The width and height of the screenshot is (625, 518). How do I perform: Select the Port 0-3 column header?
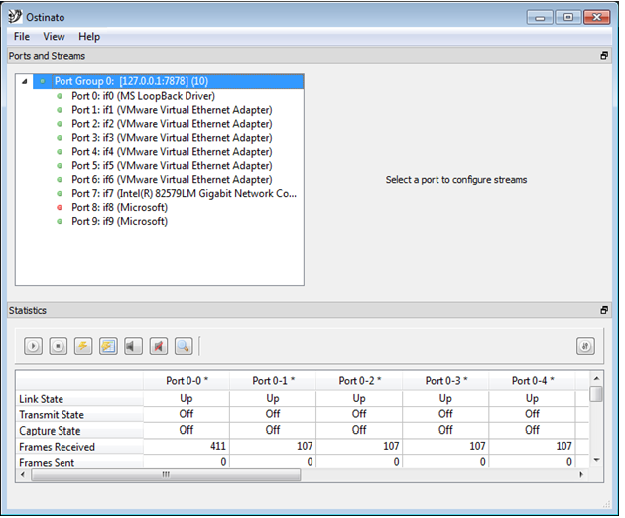tap(446, 381)
